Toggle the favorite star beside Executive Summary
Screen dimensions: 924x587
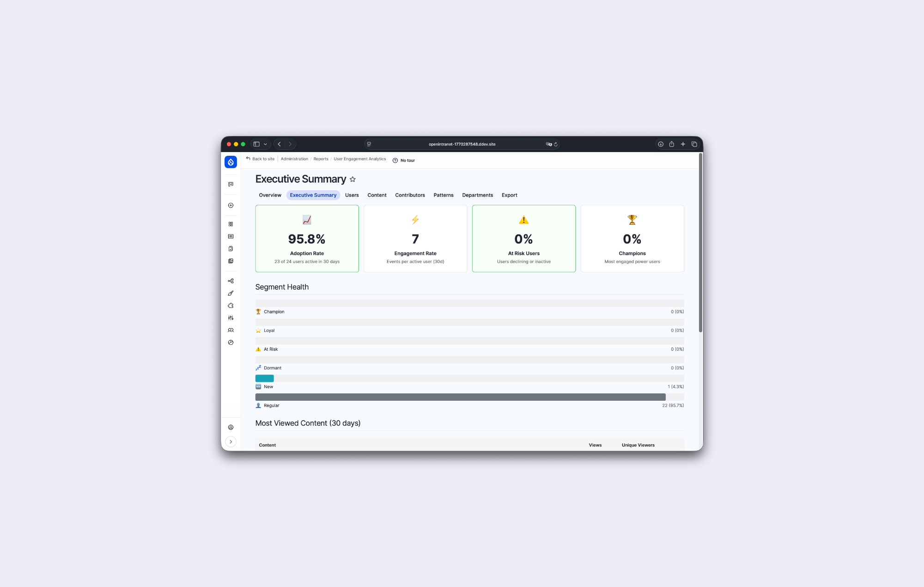(x=353, y=179)
